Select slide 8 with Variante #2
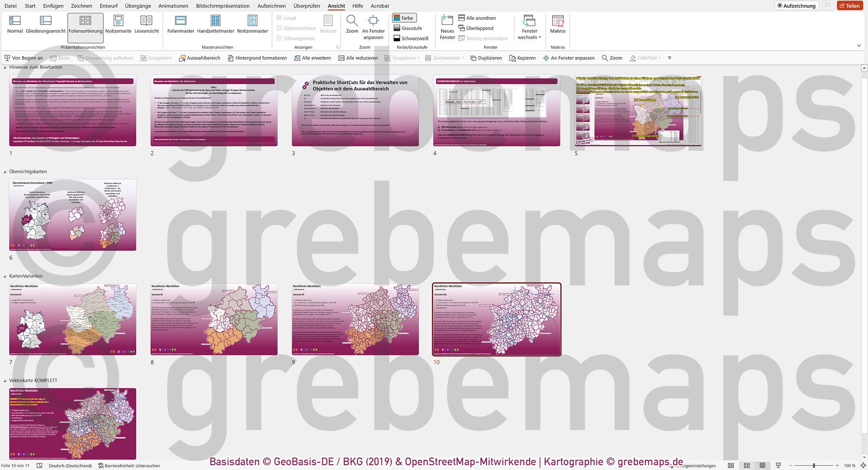Image resolution: width=868 pixels, height=470 pixels. 214,319
